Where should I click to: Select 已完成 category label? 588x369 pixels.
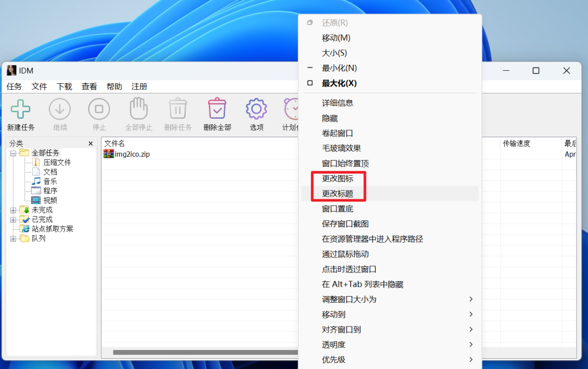(x=42, y=219)
